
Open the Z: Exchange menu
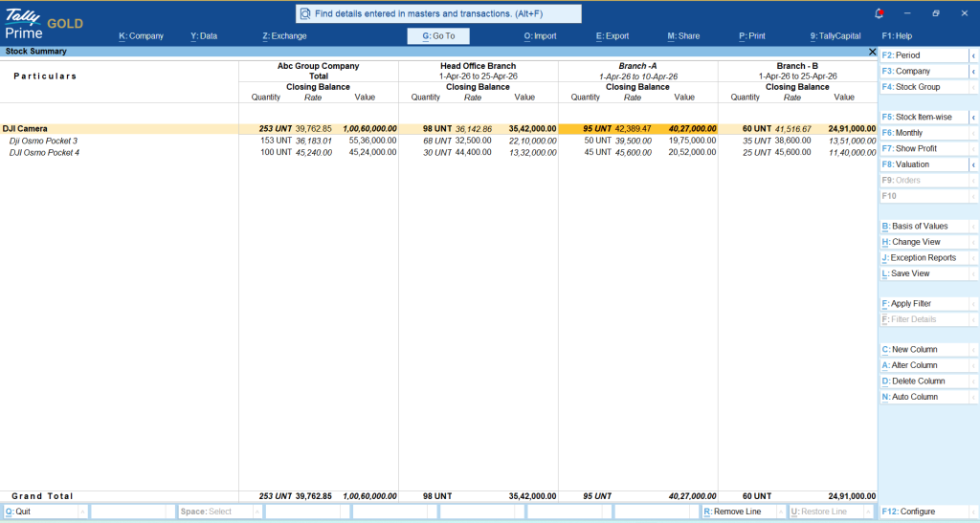click(x=284, y=36)
